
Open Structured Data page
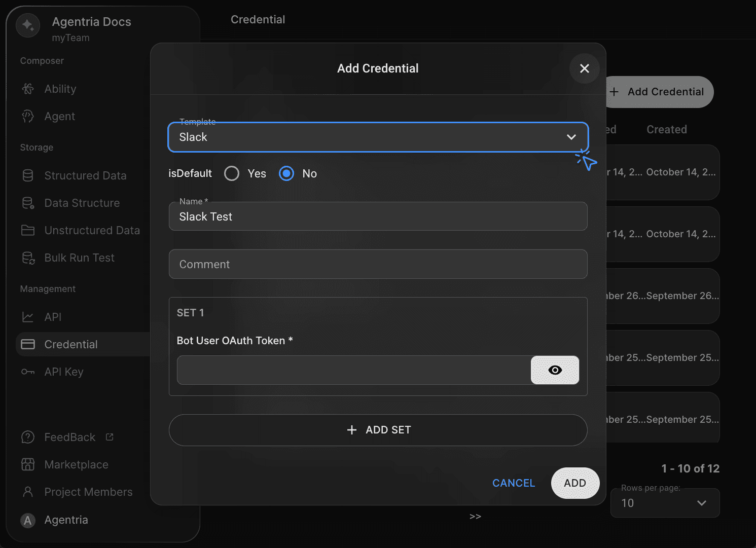click(x=86, y=175)
